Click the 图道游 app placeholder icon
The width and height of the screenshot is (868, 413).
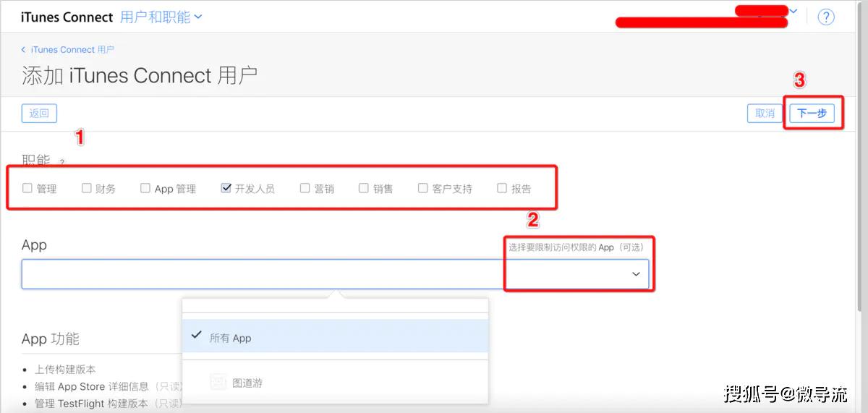[x=218, y=383]
